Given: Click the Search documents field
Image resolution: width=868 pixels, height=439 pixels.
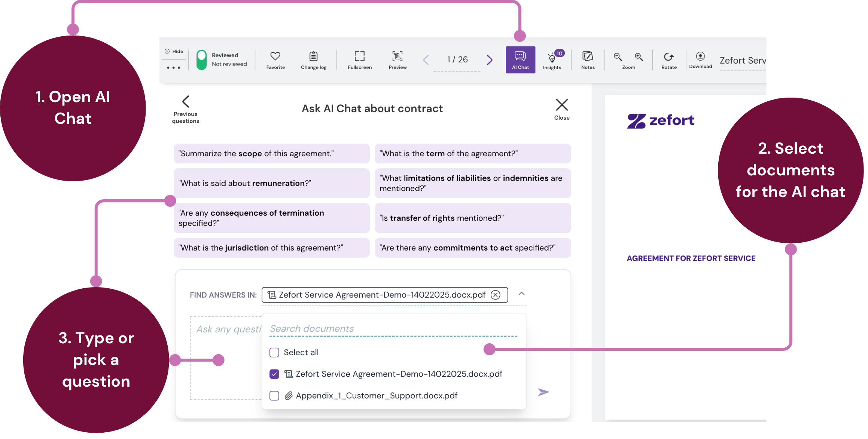Looking at the screenshot, I should (393, 329).
